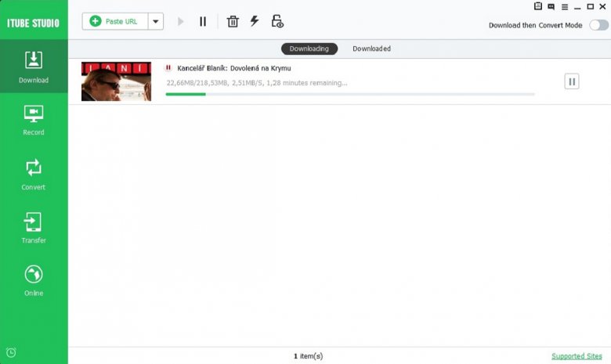The height and width of the screenshot is (364, 611).
Task: Click the ITUBE STUDIO logo
Action: pos(33,23)
